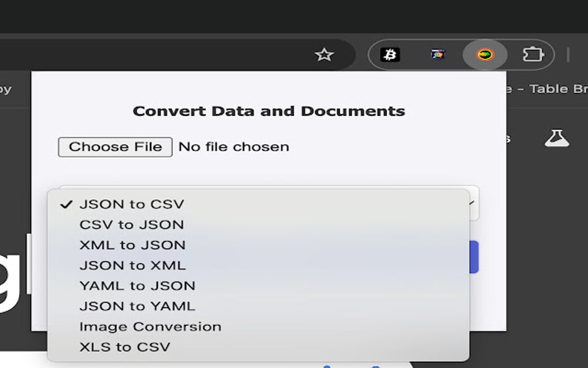Choose JSON to YAML conversion
The height and width of the screenshot is (368, 588).
(137, 306)
